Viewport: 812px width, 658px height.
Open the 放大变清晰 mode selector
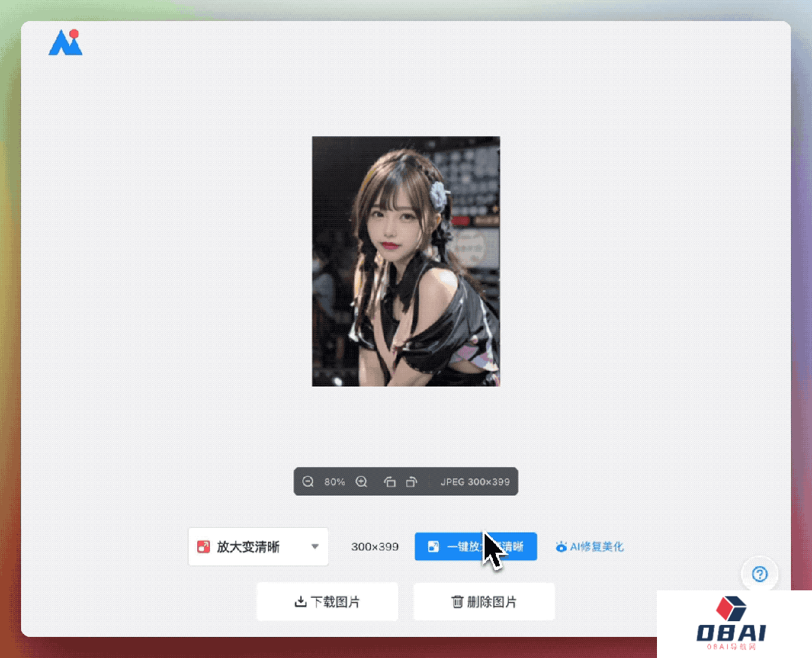tap(257, 547)
